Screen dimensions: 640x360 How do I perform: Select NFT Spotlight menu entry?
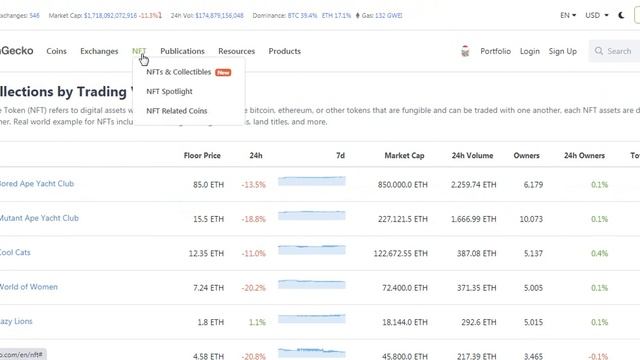coord(169,91)
